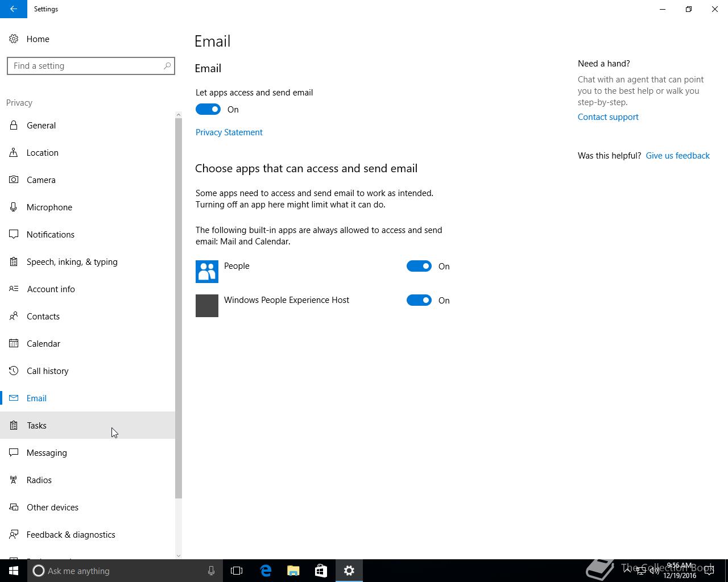Click the Feedback & diagnostics icon
The image size is (728, 582).
14,534
